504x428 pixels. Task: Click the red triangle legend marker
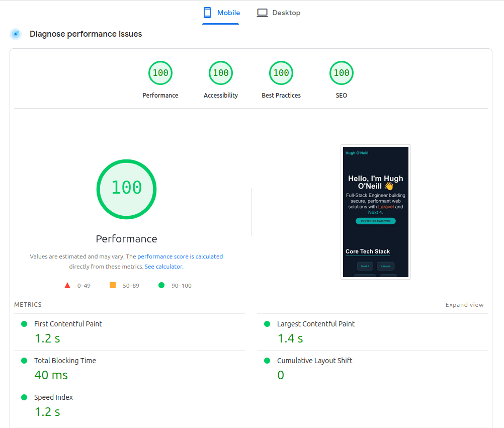[67, 285]
